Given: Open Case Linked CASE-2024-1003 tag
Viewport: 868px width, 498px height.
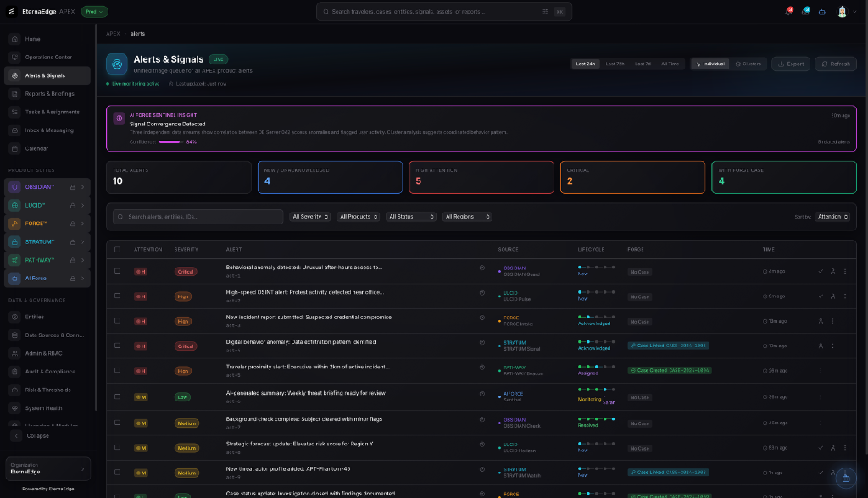Looking at the screenshot, I should pyautogui.click(x=668, y=346).
